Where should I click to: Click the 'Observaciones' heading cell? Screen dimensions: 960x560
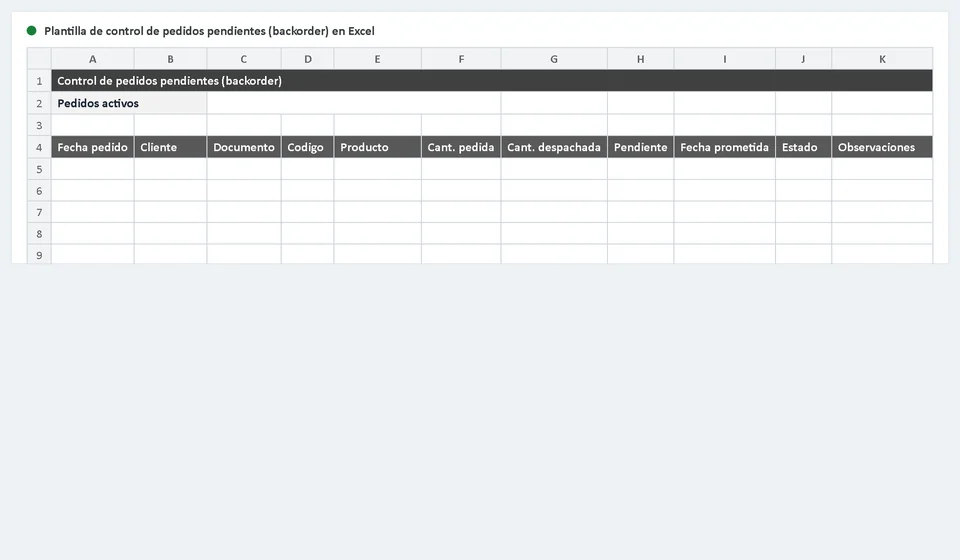[x=882, y=147]
